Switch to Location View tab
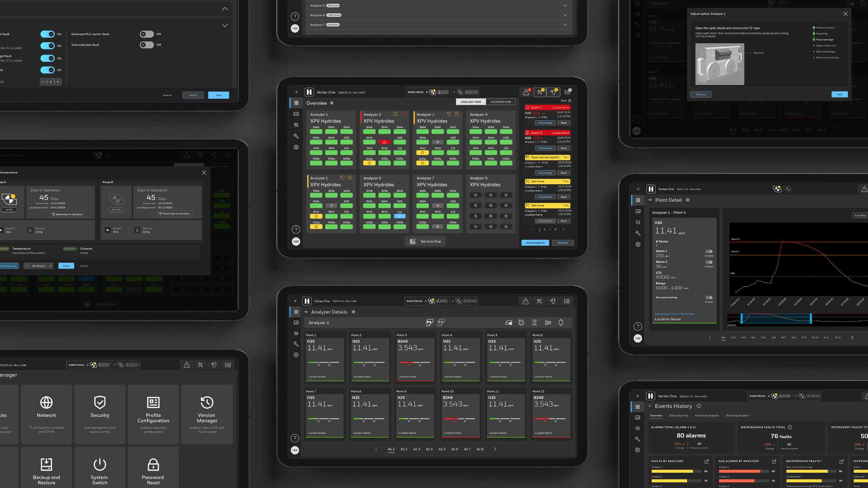Viewport: 868px width, 488px height. tap(501, 102)
